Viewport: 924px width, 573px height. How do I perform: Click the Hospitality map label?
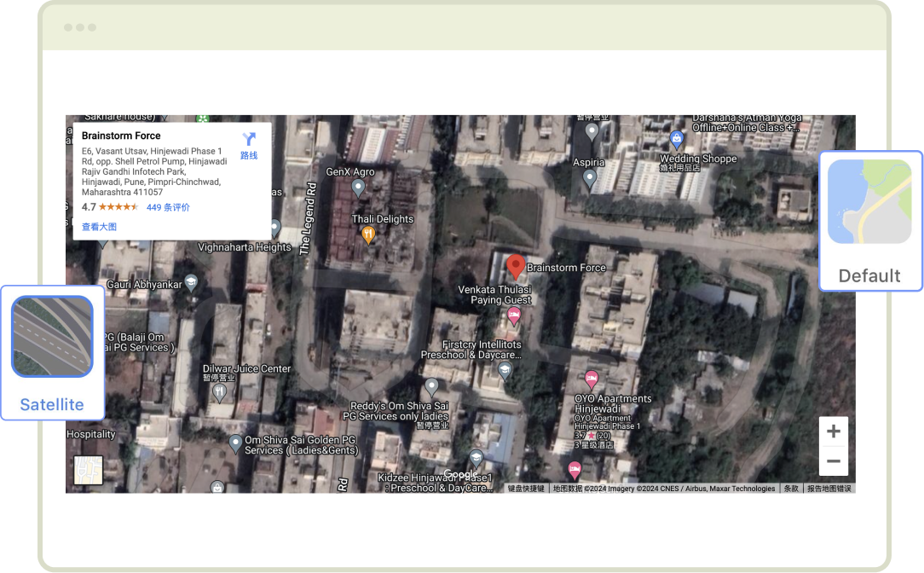coord(90,435)
